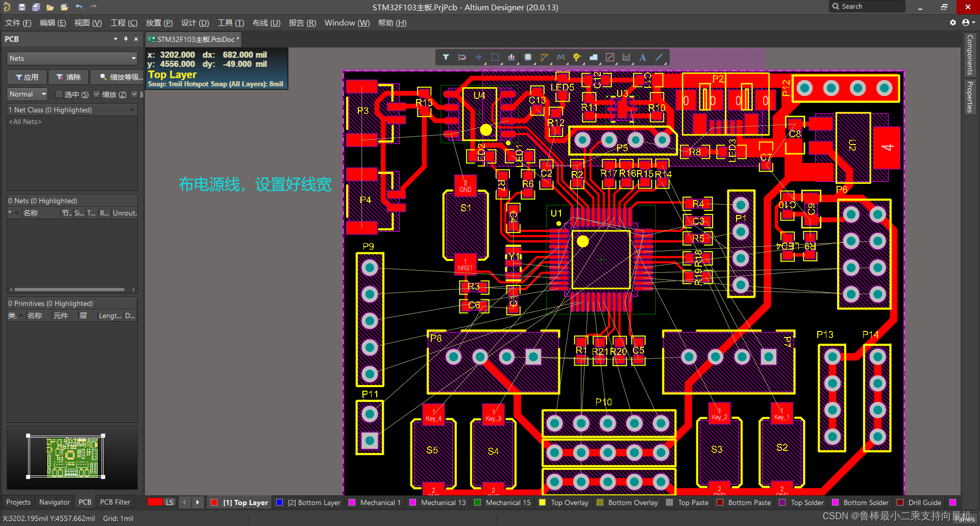The height and width of the screenshot is (526, 980).
Task: Click the 应用 apply filter button
Action: 27,77
